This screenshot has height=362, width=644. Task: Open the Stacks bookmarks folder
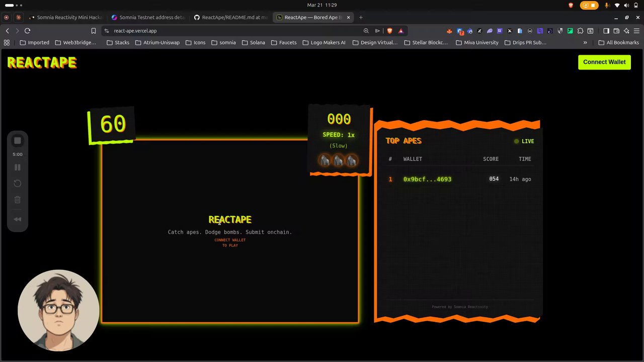click(118, 43)
